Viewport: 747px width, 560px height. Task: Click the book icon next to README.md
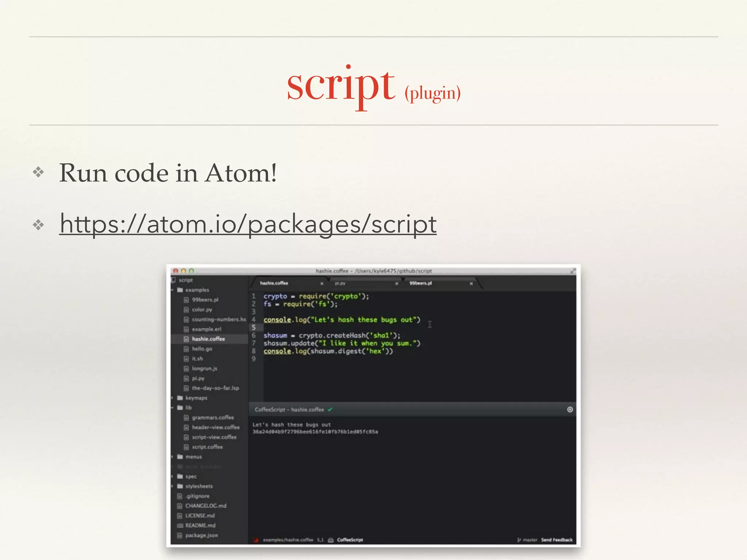pyautogui.click(x=179, y=525)
